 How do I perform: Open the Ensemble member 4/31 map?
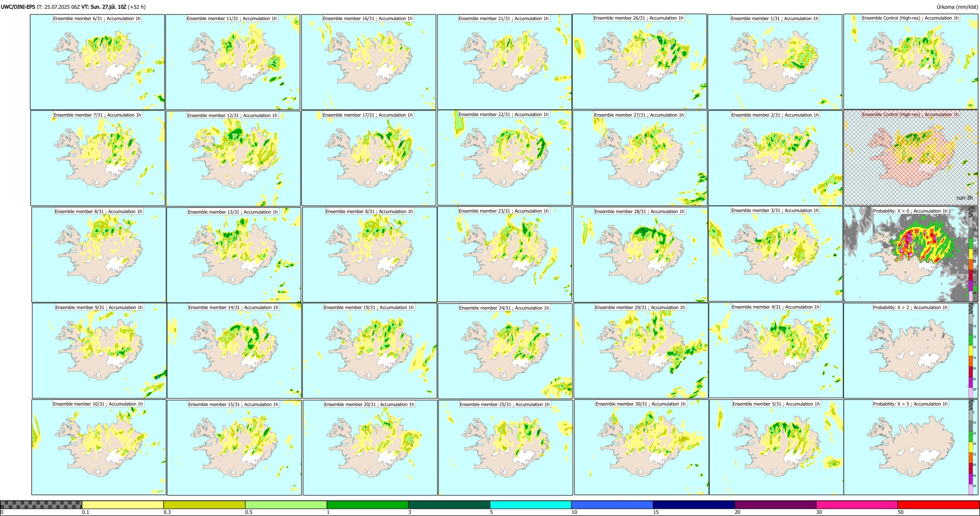[776, 350]
